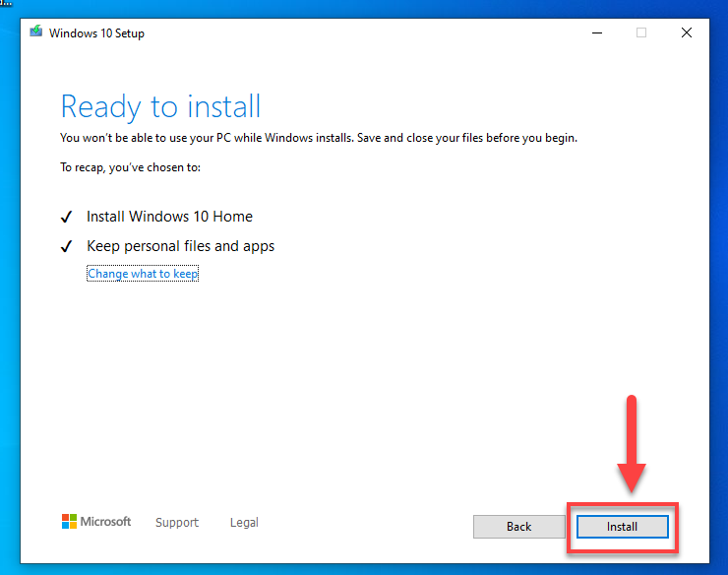Click the Microsoft logo
Viewport: 728px width, 575px height.
pyautogui.click(x=96, y=522)
